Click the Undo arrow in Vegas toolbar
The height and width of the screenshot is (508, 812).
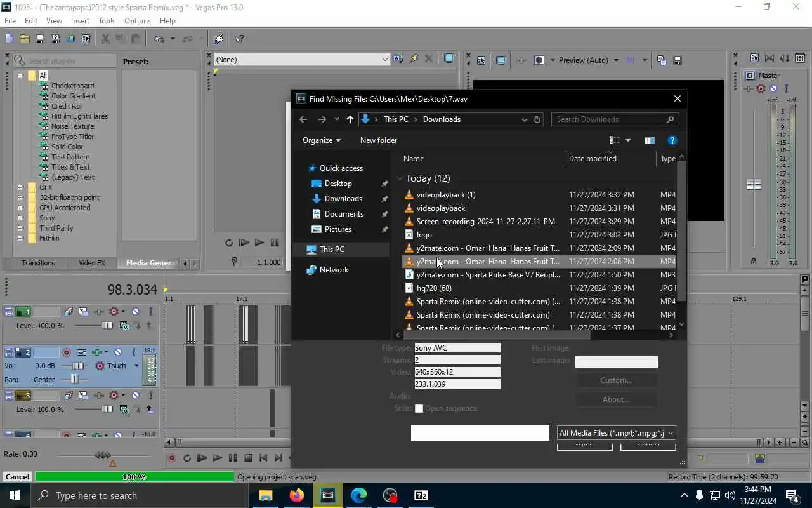pyautogui.click(x=160, y=39)
